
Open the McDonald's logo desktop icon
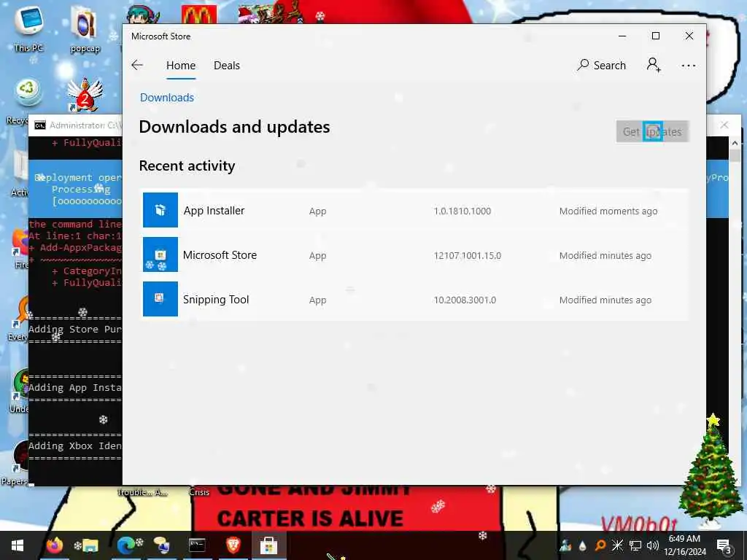click(199, 15)
